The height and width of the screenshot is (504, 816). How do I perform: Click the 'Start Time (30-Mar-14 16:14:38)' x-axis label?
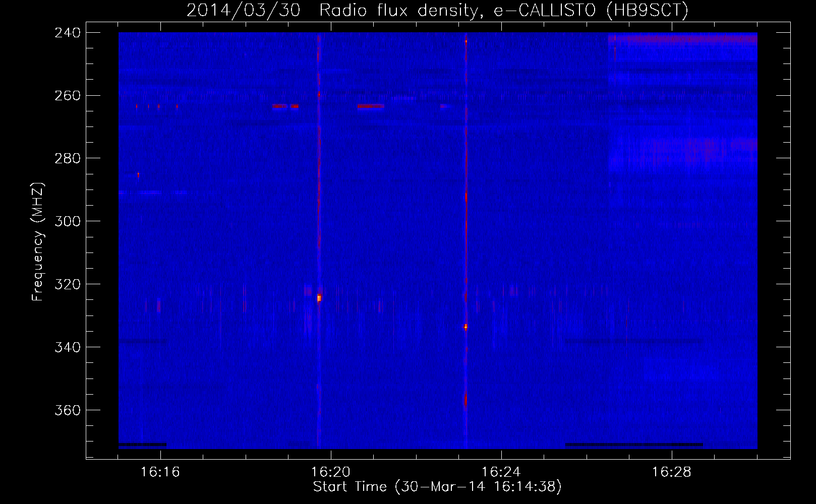pos(437,487)
